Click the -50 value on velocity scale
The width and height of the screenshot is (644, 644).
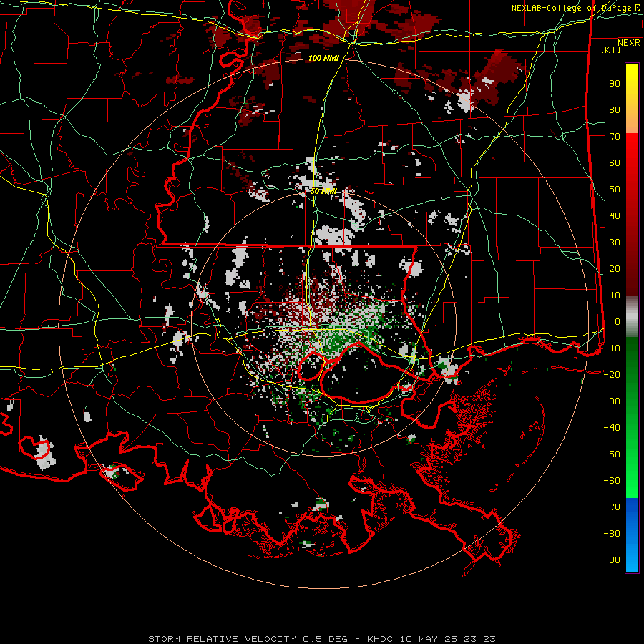pyautogui.click(x=612, y=454)
